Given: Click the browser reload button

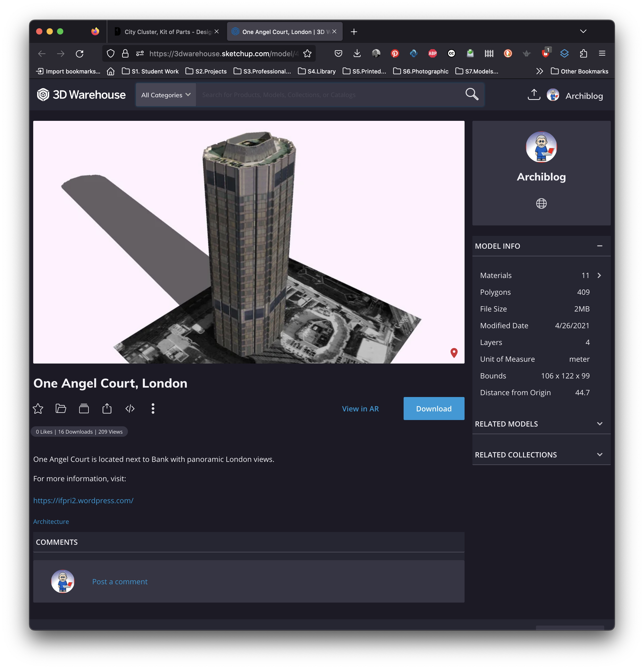Looking at the screenshot, I should (x=80, y=54).
